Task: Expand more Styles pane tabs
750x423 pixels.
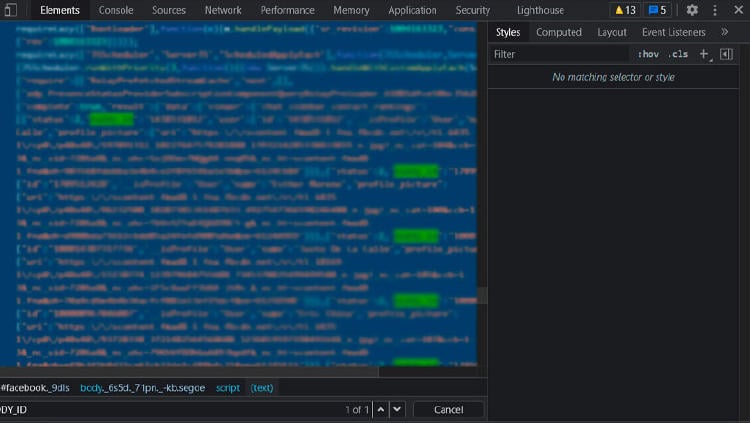Action: point(725,32)
